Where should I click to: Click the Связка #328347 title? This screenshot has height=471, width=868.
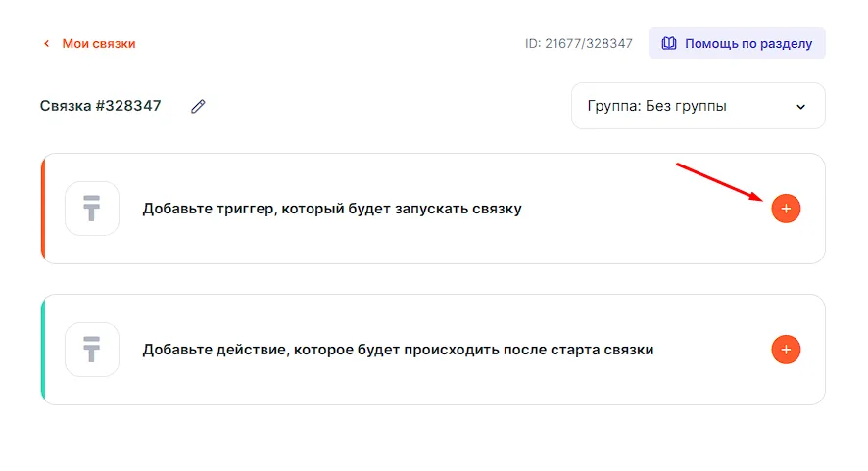101,106
